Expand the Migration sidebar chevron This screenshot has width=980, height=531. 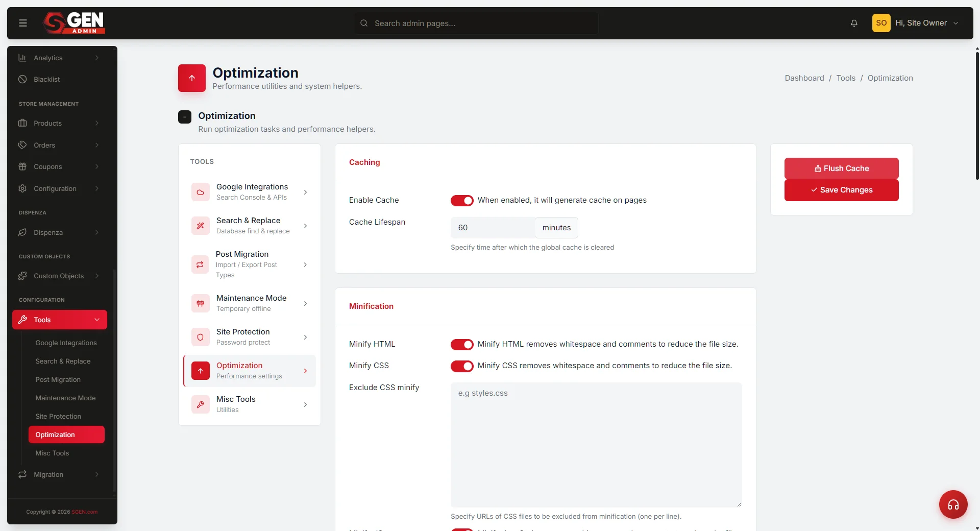pos(97,474)
